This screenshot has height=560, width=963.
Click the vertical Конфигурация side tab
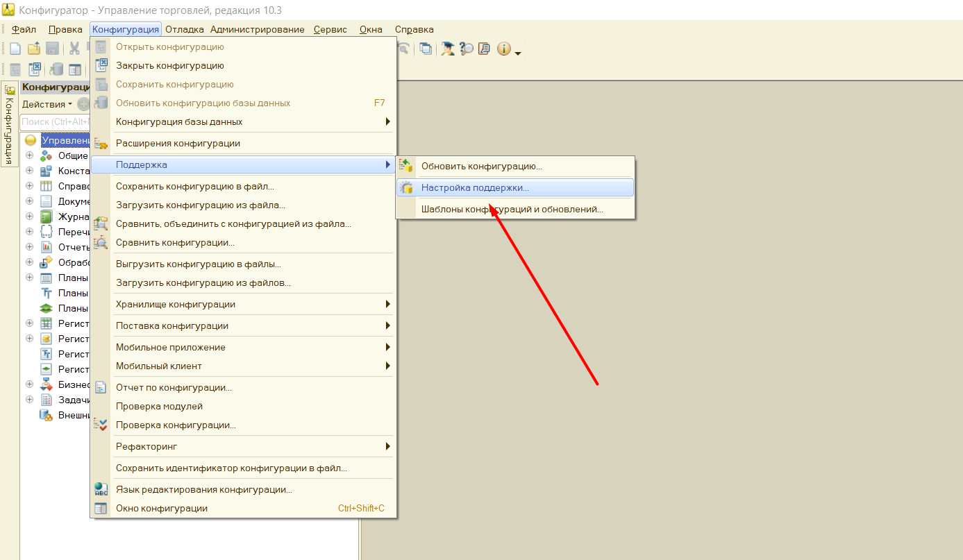(x=9, y=125)
